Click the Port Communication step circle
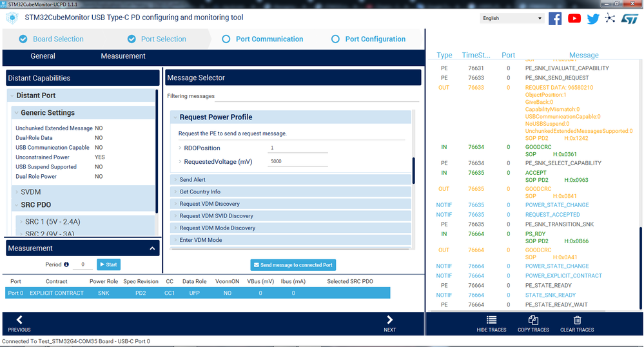This screenshot has width=644, height=347. (226, 39)
